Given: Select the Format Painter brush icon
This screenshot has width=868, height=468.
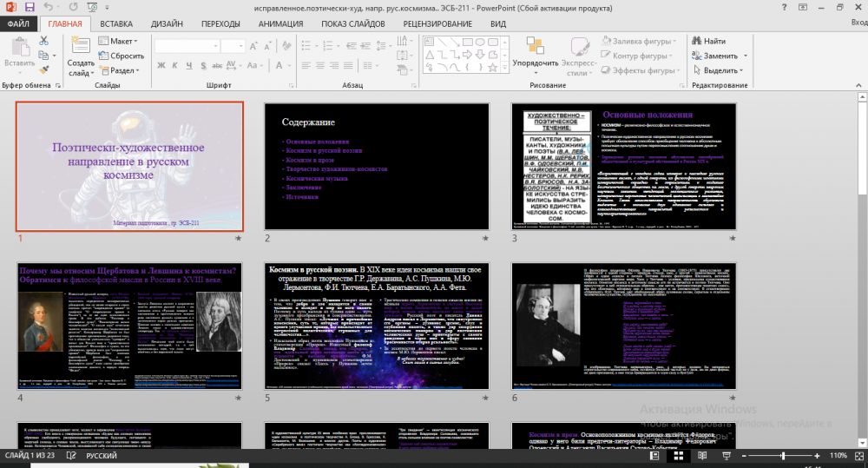Looking at the screenshot, I should [x=43, y=70].
